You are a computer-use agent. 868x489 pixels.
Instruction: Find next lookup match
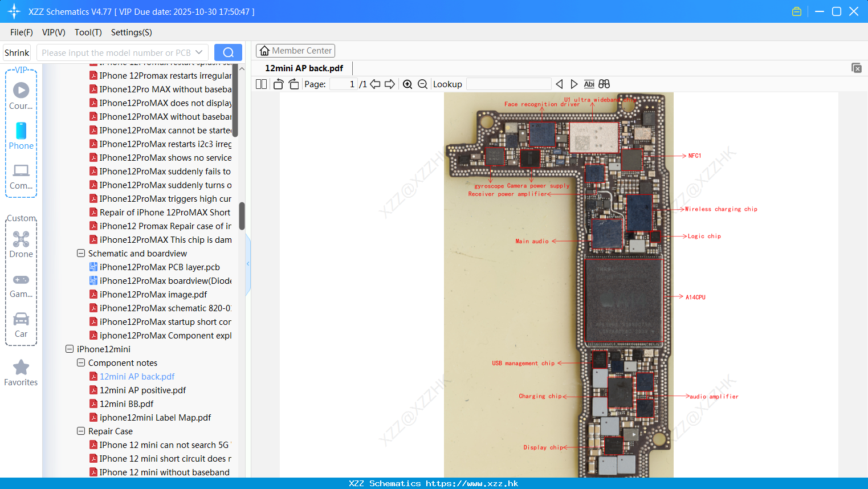574,84
